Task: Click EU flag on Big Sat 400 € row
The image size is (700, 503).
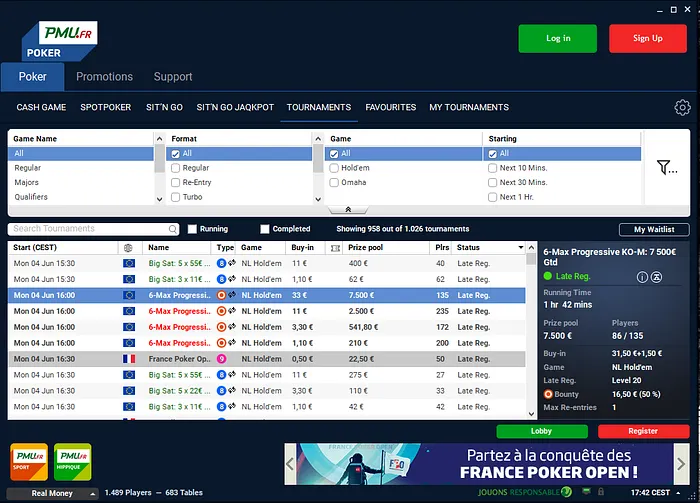Action: (129, 263)
